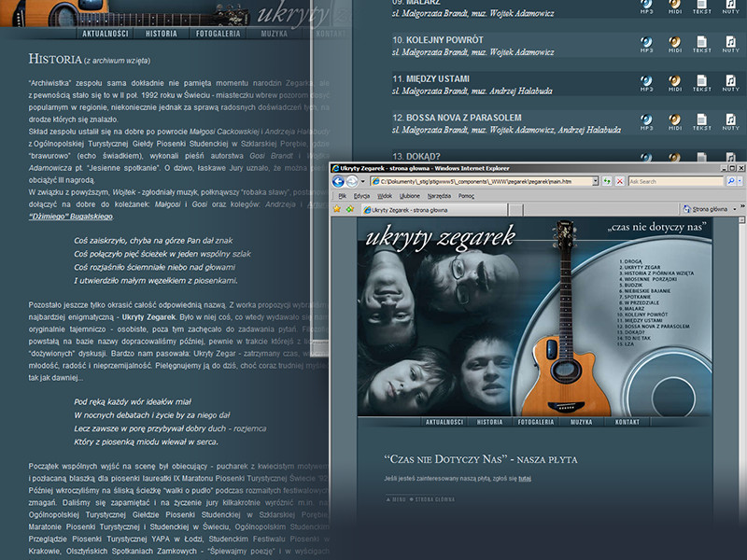Click the Menu footer link

coord(396,499)
